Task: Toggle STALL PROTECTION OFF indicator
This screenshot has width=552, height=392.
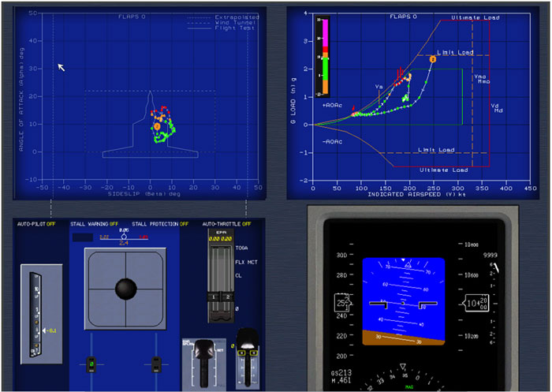Action: pyautogui.click(x=160, y=224)
